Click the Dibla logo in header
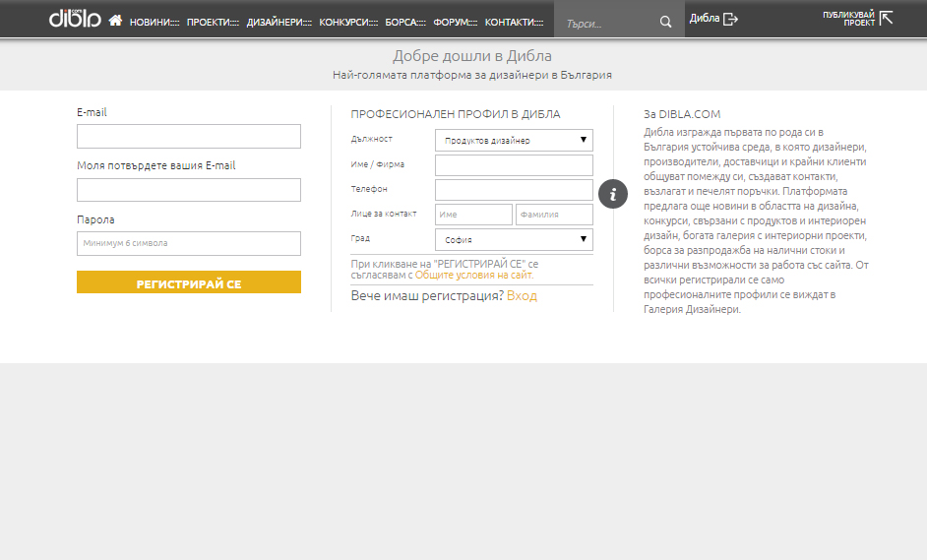 75,19
